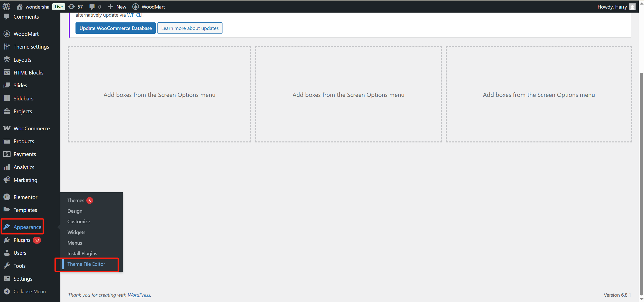Open WooCommerce from its sidebar icon

(7, 128)
